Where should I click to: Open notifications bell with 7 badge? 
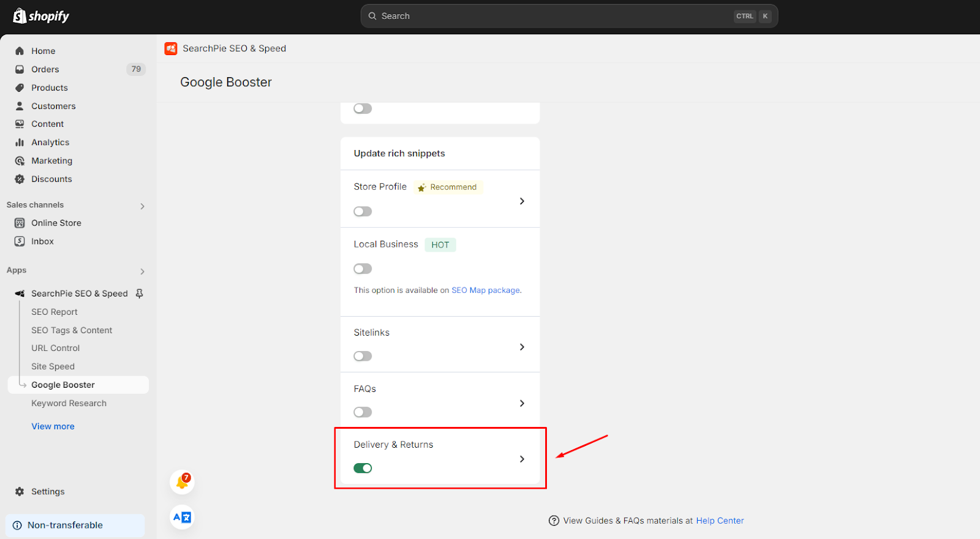[x=182, y=481]
